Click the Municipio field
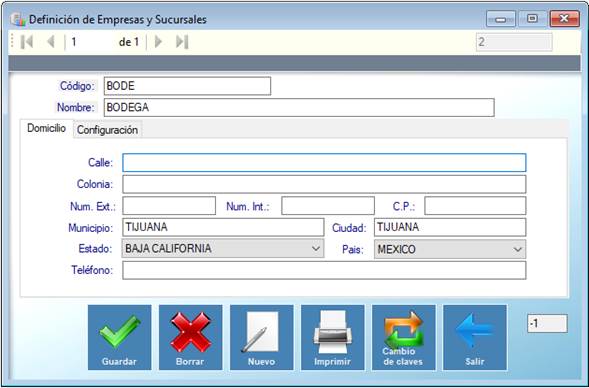 223,227
